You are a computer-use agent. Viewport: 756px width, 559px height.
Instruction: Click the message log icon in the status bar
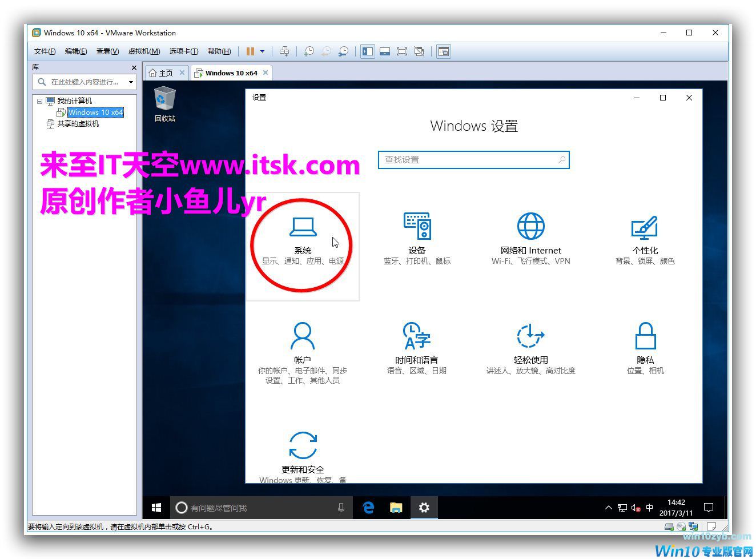tap(711, 526)
